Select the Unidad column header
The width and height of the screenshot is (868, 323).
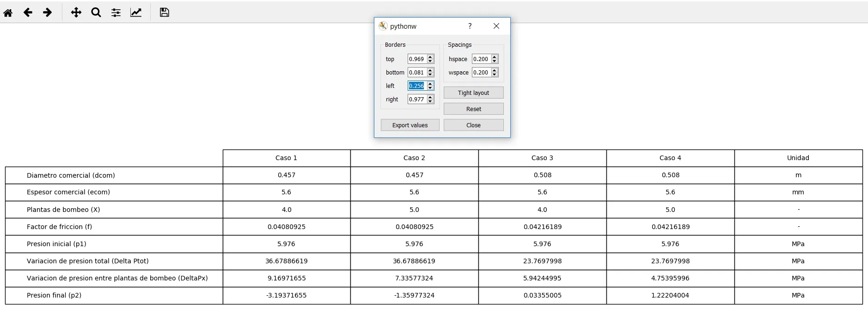[799, 158]
